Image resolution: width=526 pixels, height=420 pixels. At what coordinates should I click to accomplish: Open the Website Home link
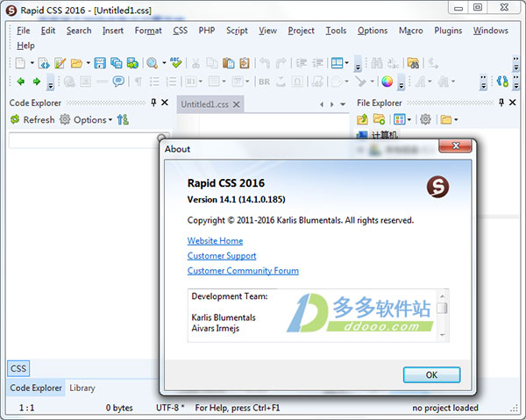(x=215, y=241)
